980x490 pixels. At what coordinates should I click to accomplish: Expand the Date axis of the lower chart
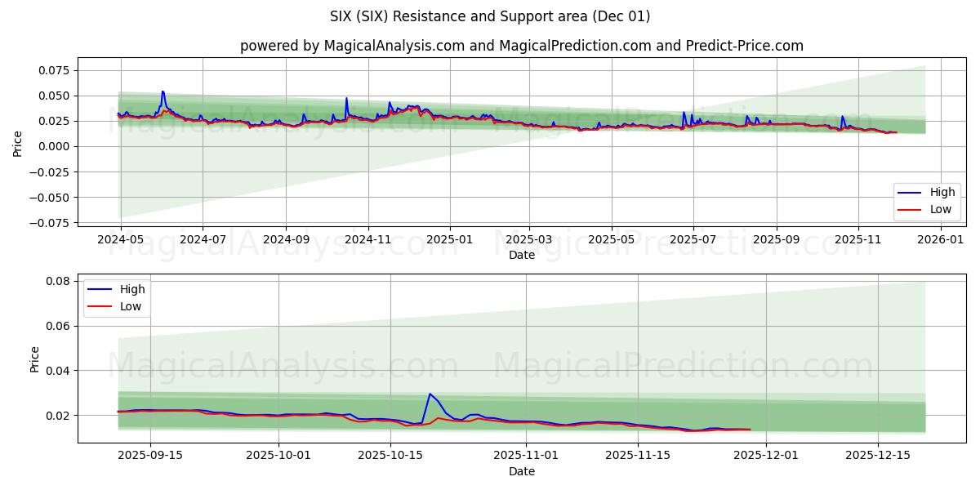point(523,471)
